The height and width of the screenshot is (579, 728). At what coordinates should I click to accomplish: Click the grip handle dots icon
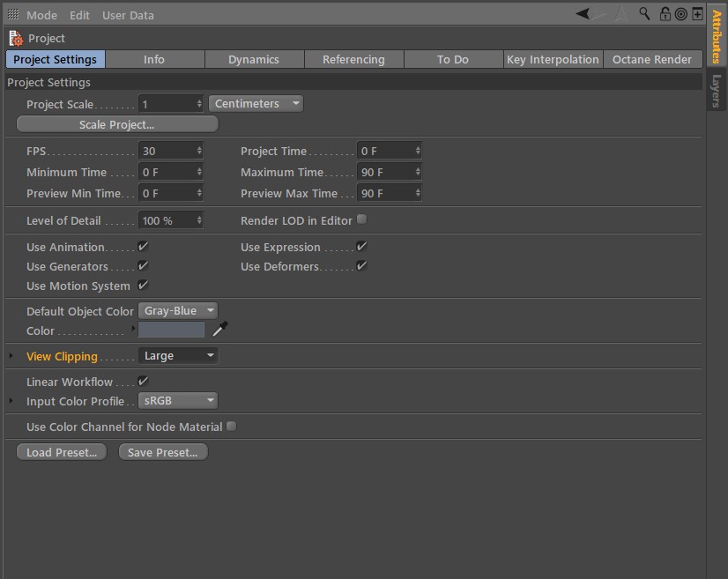coord(13,14)
